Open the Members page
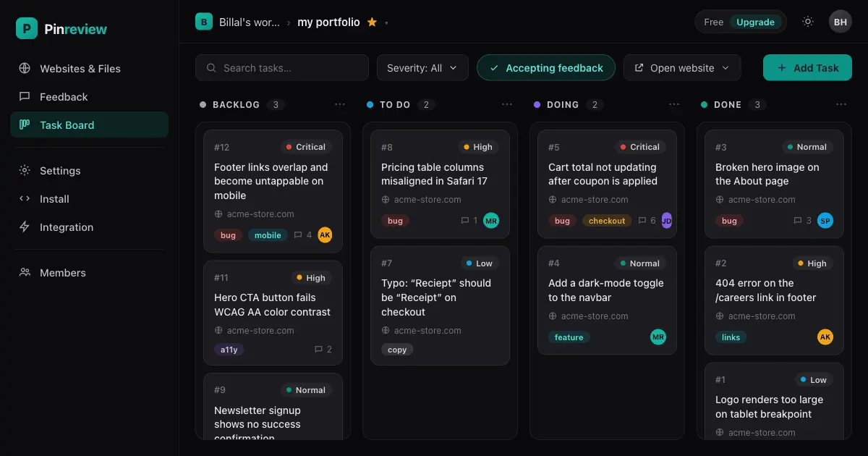This screenshot has width=868, height=456. 89,273
